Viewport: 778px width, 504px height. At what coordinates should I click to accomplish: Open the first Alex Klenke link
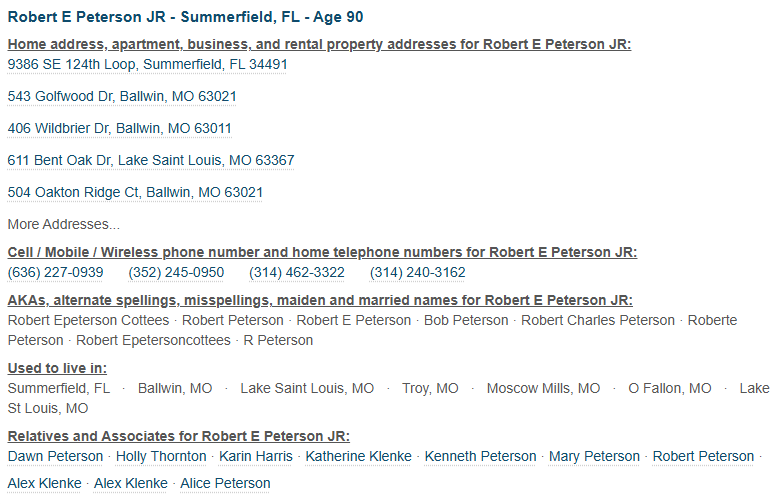point(45,483)
